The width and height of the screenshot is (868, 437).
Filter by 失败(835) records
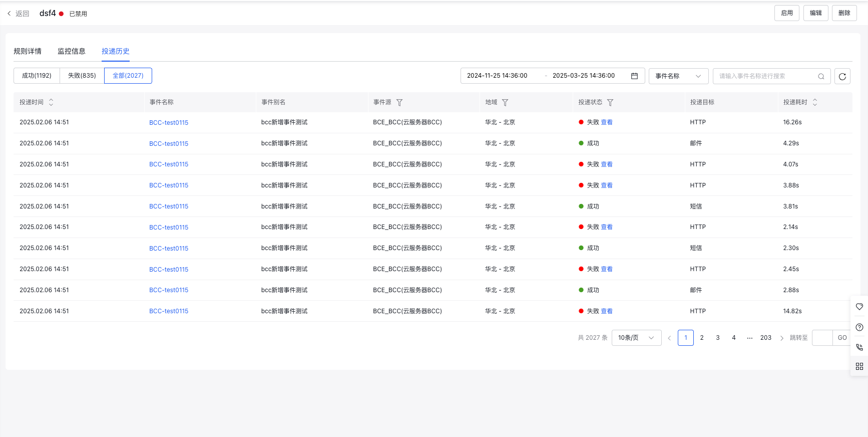[x=82, y=76]
